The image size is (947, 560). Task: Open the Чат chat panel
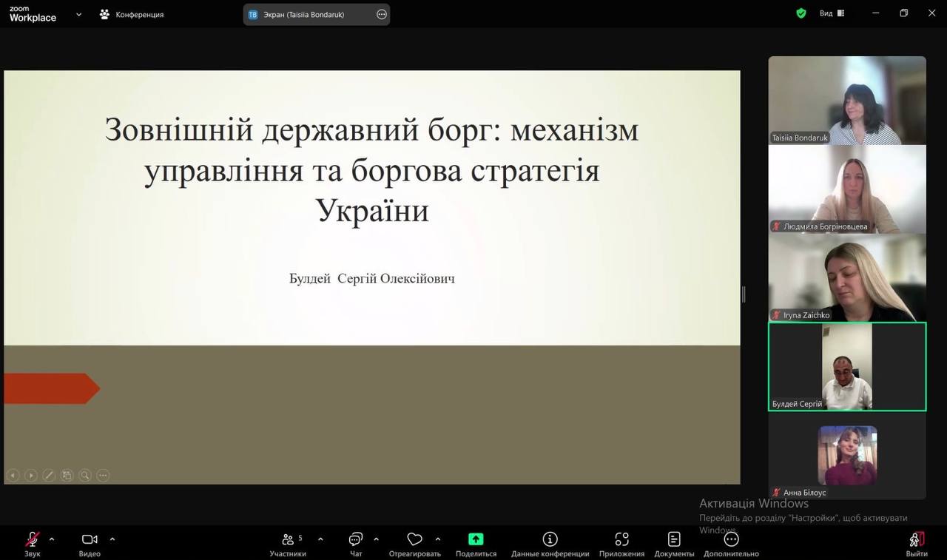pyautogui.click(x=356, y=540)
